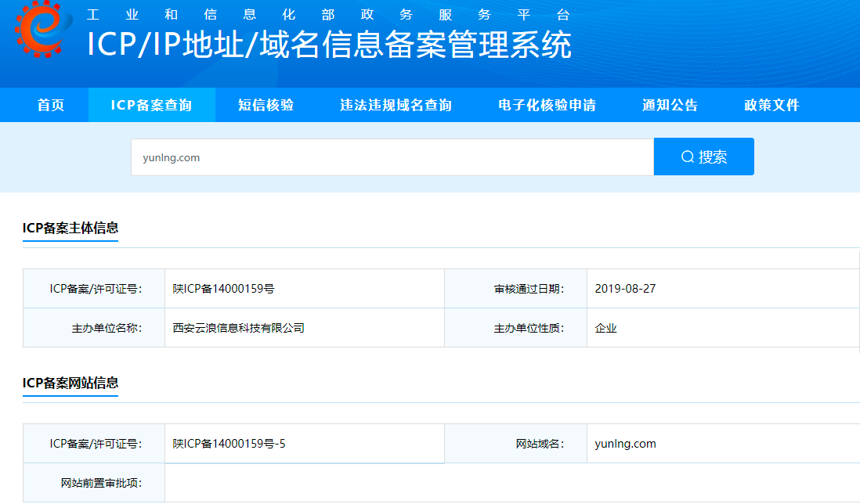
Task: Click company name 西安云浪信息科技有限公司
Action: pyautogui.click(x=238, y=328)
